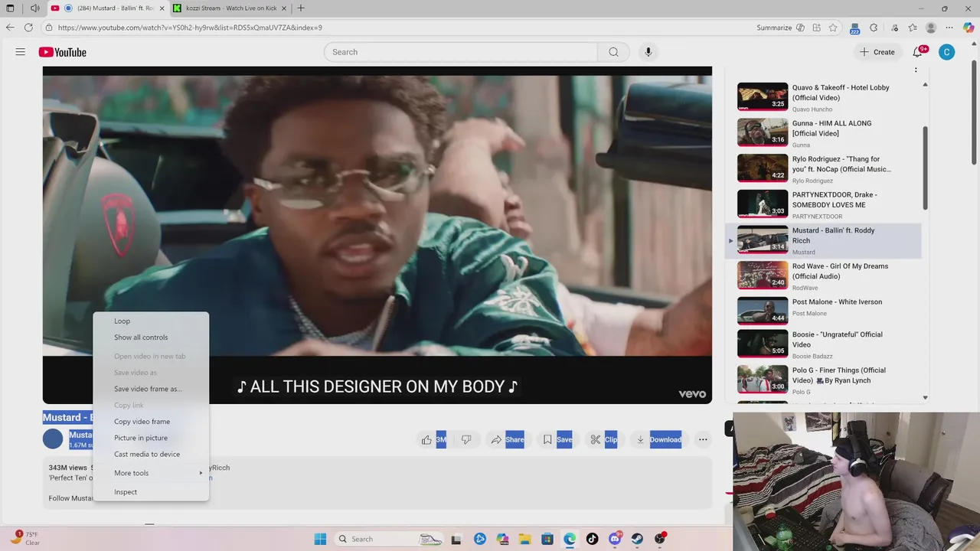
Task: Open the Windows Start menu
Action: [320, 539]
